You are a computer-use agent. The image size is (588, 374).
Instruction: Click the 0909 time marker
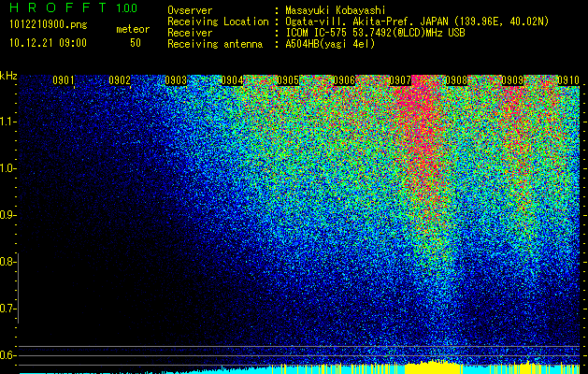click(x=512, y=80)
